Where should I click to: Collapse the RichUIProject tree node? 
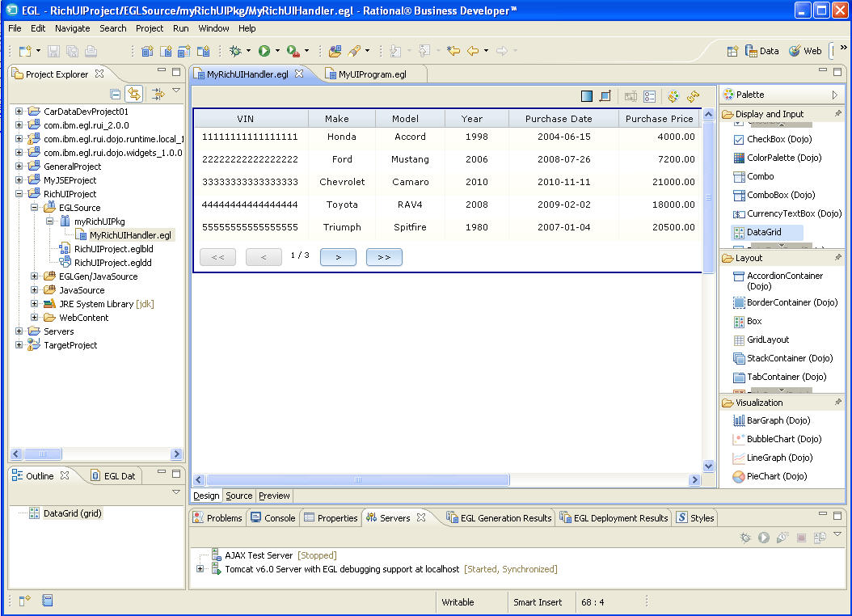pos(19,194)
